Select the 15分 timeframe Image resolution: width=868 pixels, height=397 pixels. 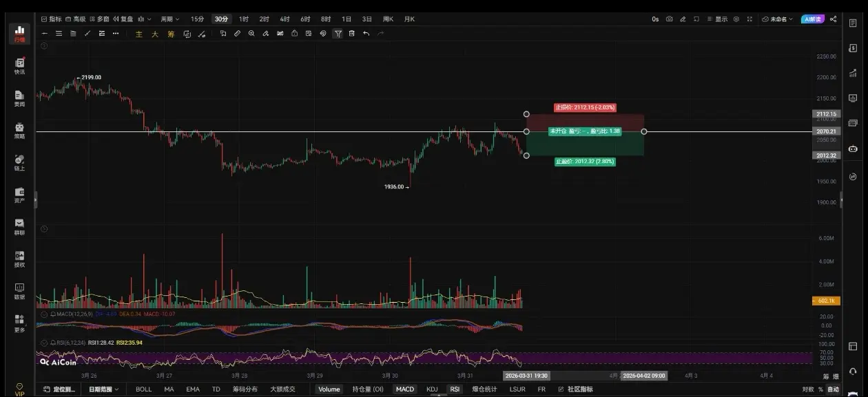point(197,19)
